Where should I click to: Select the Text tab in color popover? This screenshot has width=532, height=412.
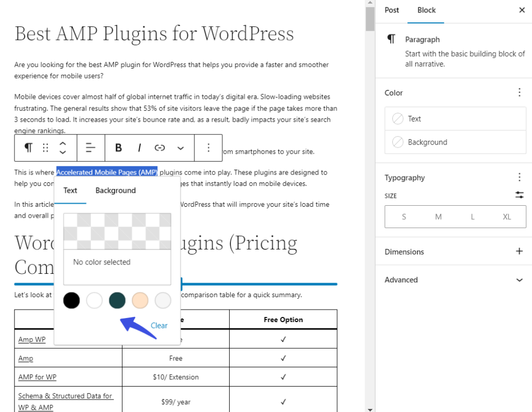70,191
